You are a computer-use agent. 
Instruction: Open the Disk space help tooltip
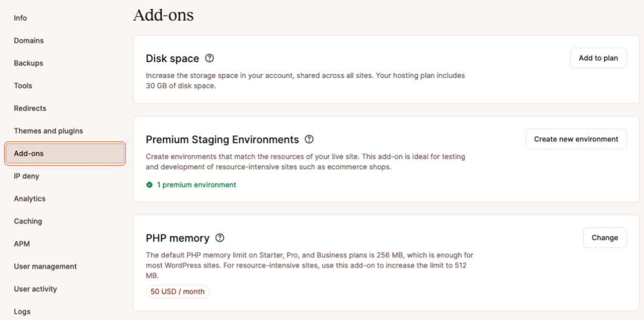209,58
